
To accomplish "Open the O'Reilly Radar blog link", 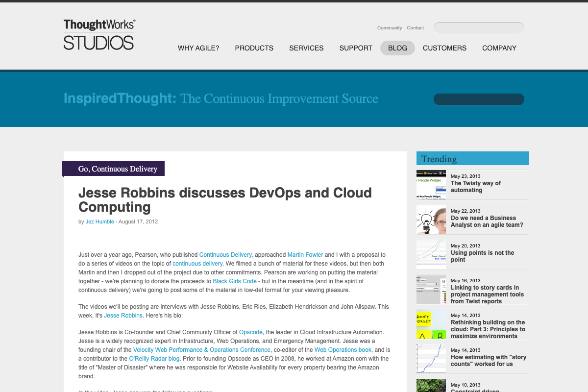I will tap(154, 358).
